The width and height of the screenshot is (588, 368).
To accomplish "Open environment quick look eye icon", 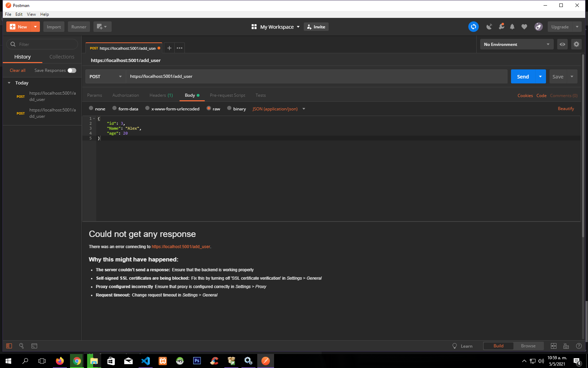I will pyautogui.click(x=562, y=44).
